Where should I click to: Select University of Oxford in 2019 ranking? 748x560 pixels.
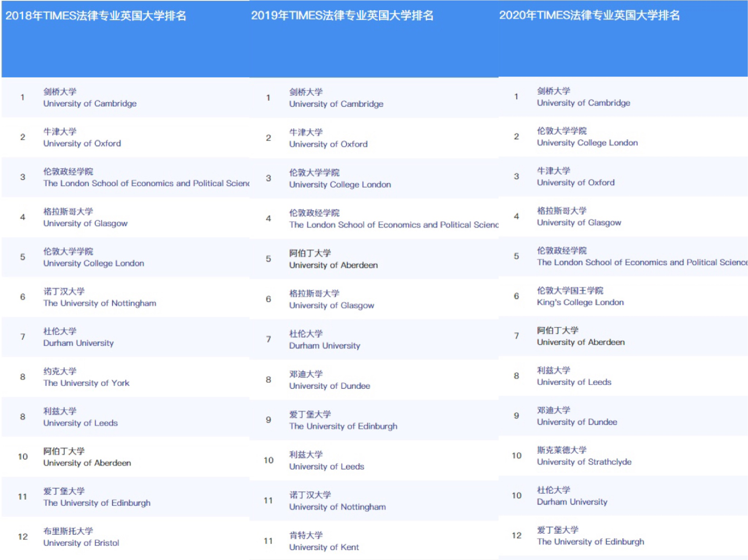tap(328, 144)
